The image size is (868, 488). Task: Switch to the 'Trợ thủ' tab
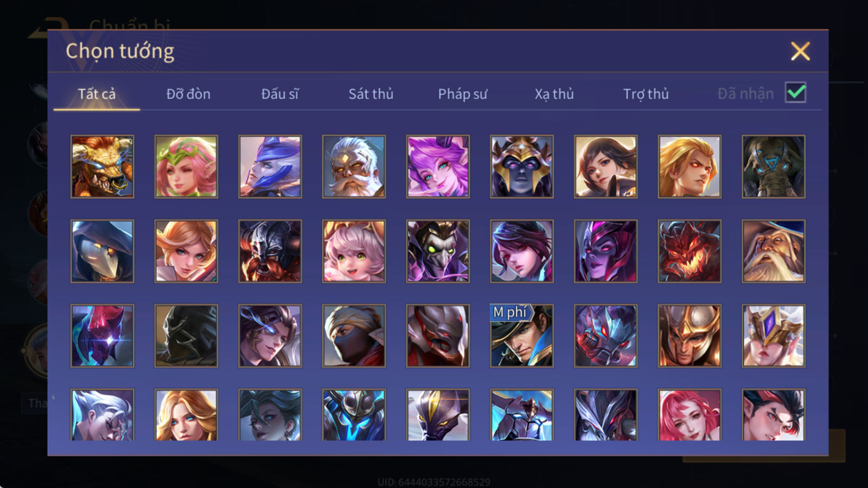click(646, 94)
